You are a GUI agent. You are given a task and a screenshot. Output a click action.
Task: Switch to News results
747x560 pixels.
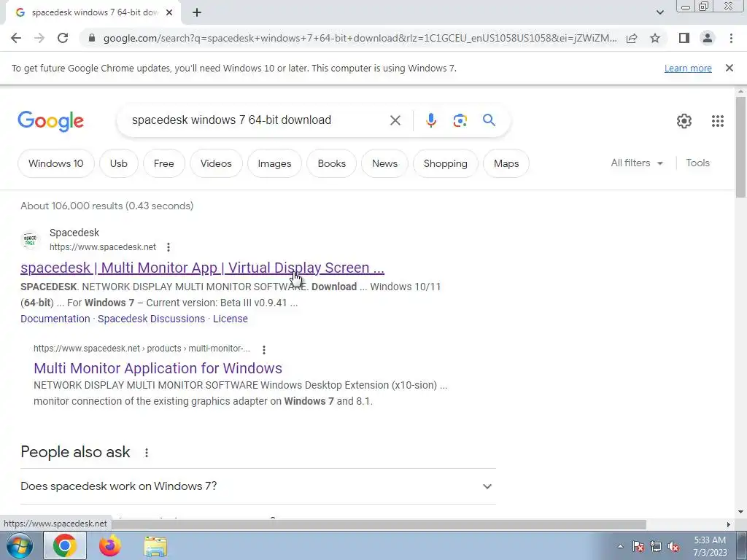pos(384,163)
